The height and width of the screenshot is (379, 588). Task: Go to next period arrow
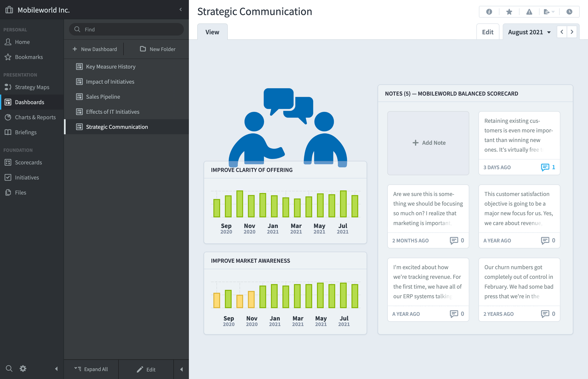click(x=572, y=32)
